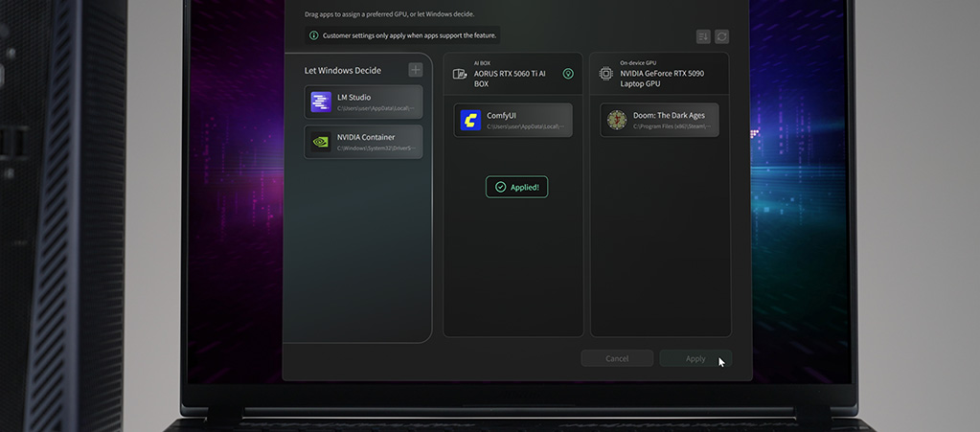Click the Customer settings only apply notice text
The height and width of the screenshot is (432, 980).
pos(409,35)
